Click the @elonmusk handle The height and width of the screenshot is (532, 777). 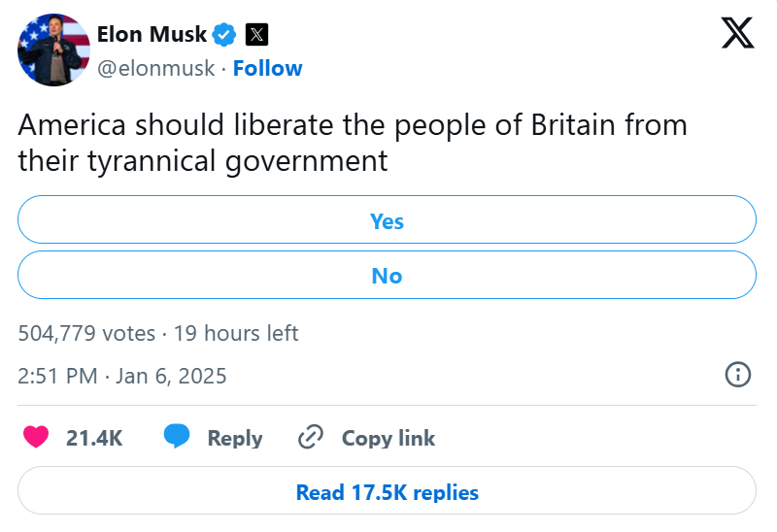[154, 68]
